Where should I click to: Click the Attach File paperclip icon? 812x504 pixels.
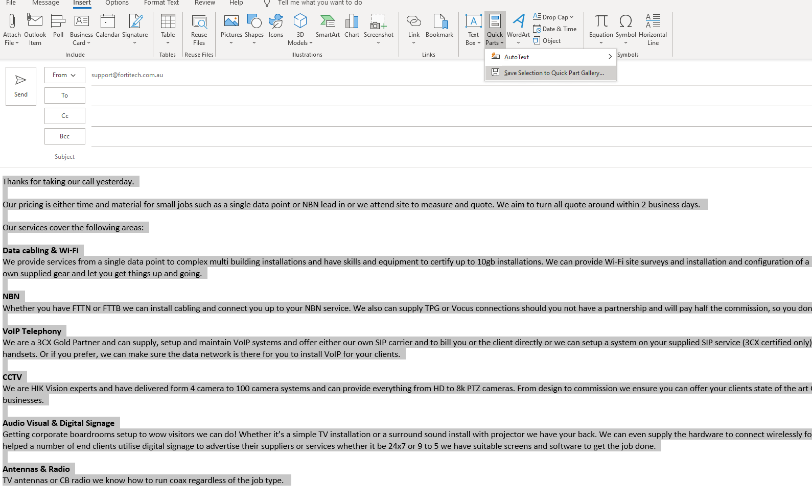point(12,22)
